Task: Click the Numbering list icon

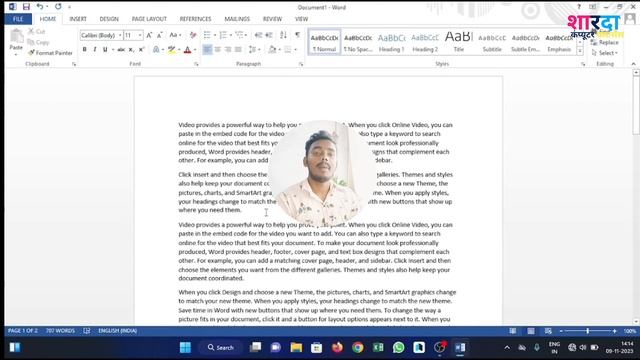Action: point(223,35)
